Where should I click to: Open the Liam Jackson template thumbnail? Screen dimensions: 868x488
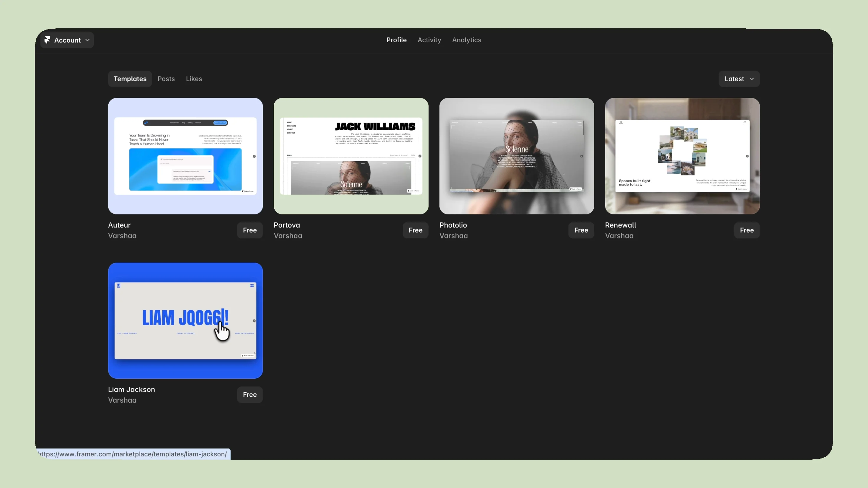[185, 321]
